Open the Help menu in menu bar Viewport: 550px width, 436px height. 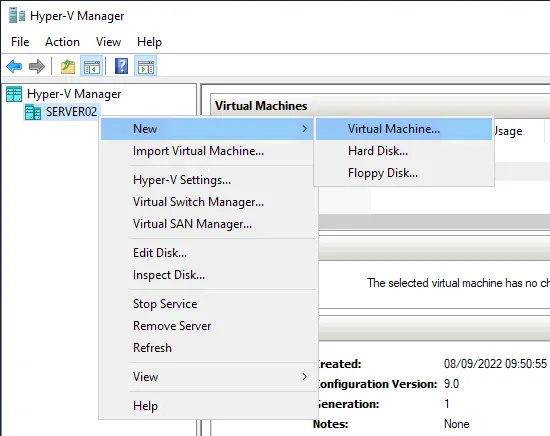click(x=149, y=42)
